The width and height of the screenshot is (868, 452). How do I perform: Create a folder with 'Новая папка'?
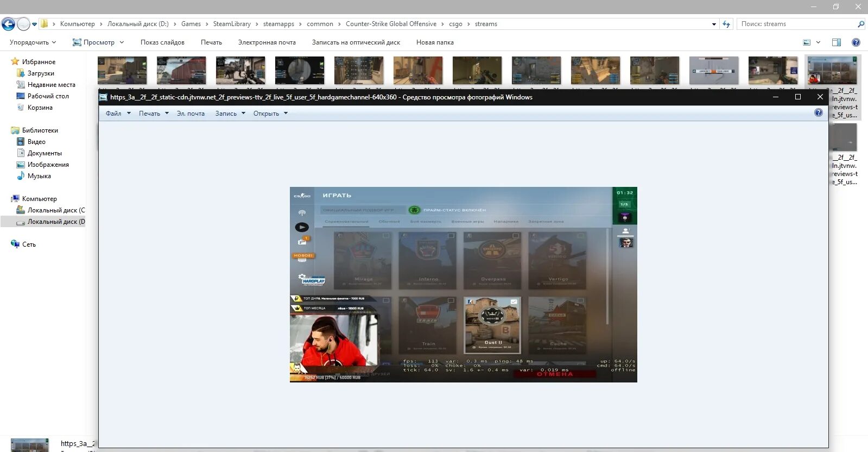coord(435,42)
